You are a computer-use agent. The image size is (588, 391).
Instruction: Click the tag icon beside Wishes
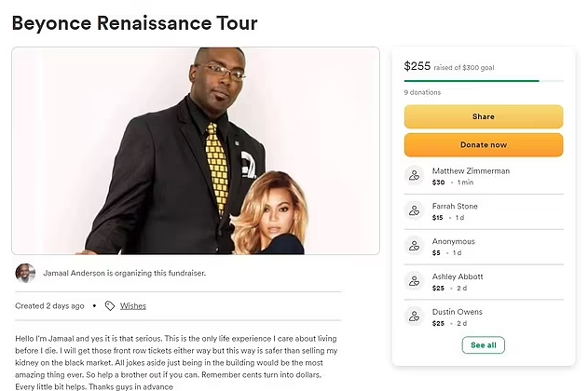coord(110,305)
